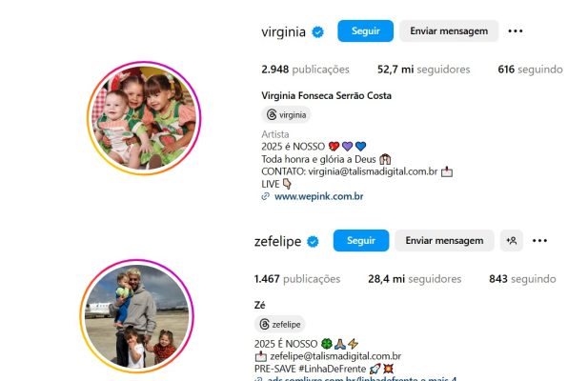View zefelipe's 28,4 mi seguidores list
The image size is (588, 381).
[x=415, y=279]
